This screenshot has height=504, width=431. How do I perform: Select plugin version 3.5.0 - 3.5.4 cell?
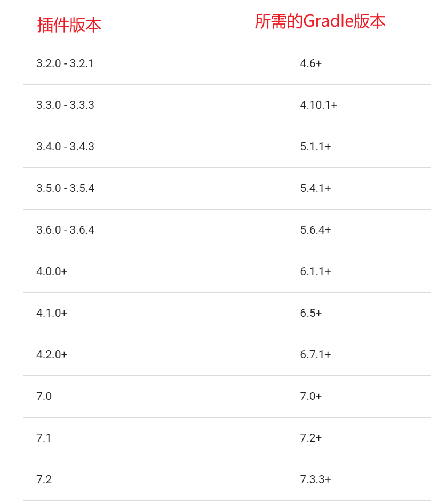(x=65, y=188)
